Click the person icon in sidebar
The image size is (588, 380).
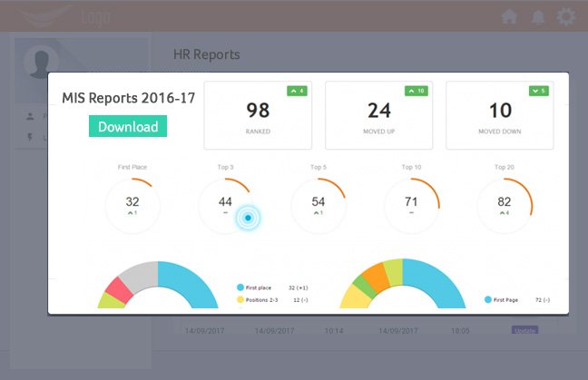click(30, 117)
